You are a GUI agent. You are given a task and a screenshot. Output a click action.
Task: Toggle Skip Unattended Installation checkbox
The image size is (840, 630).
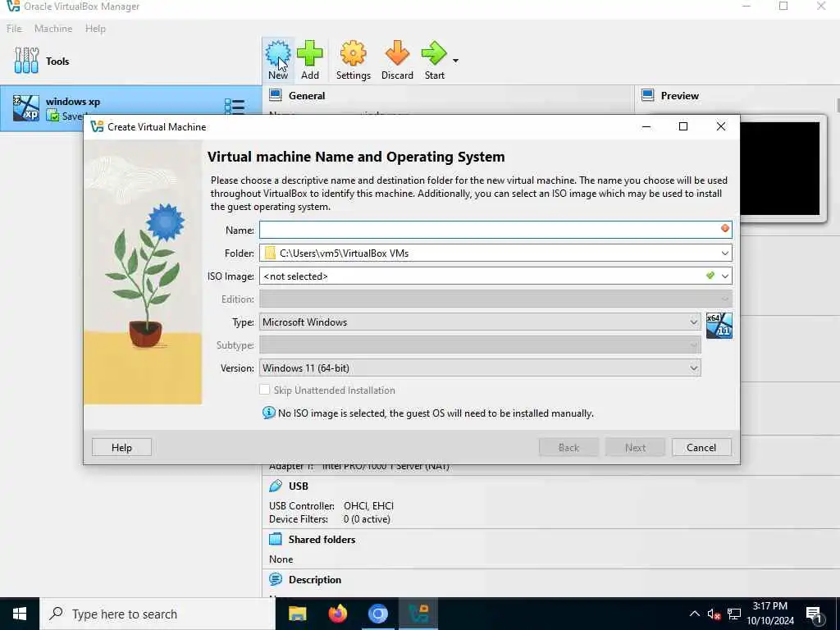tap(265, 390)
